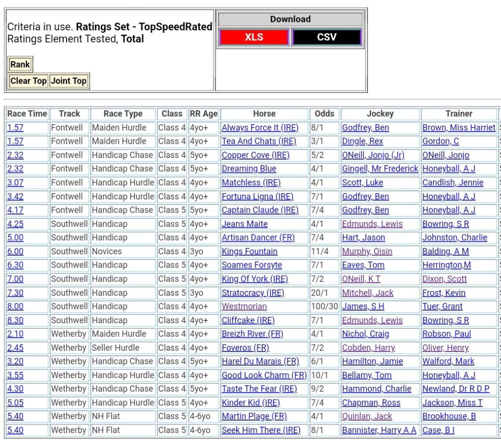Choose the Joint Top button
The height and width of the screenshot is (448, 501).
click(68, 81)
